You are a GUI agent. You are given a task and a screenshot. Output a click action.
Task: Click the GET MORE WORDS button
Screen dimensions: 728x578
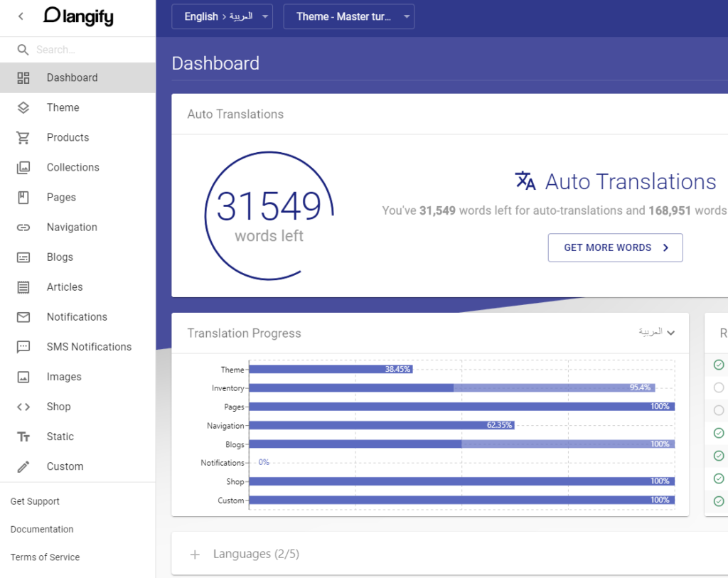pos(615,247)
